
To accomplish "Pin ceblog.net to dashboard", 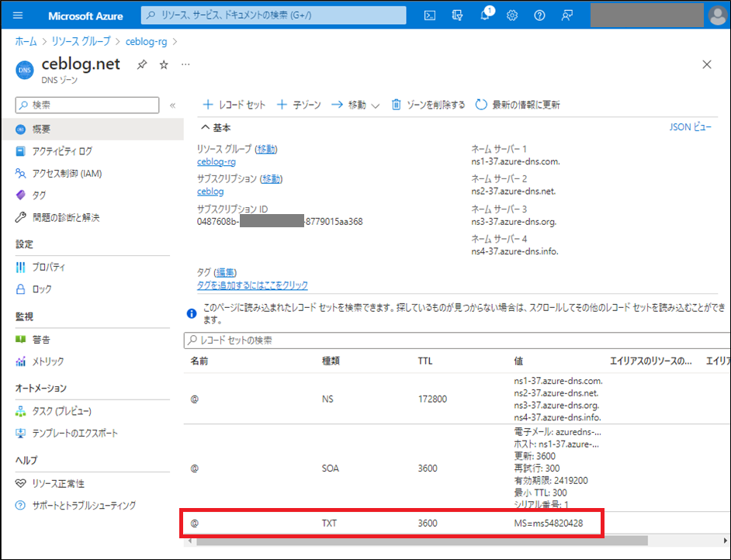I will [142, 64].
